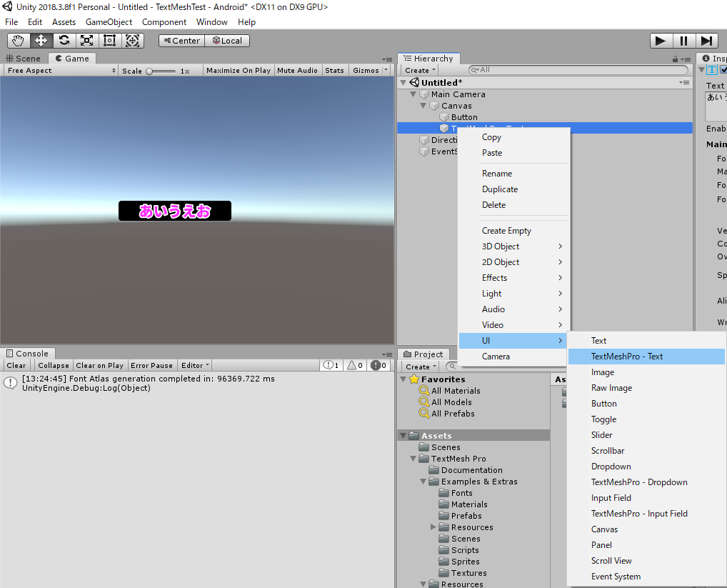727x588 pixels.
Task: Open Game view panel options menu
Action: click(387, 59)
